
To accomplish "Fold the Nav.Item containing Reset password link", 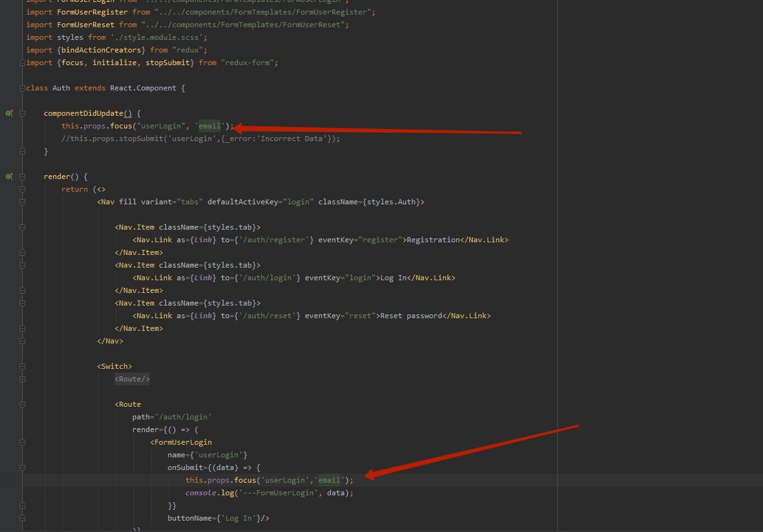I will 22,303.
